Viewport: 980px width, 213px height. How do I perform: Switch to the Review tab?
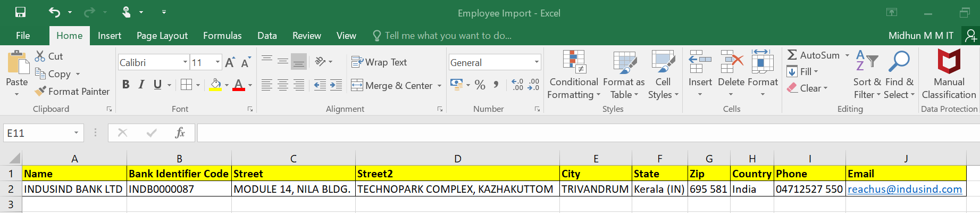click(307, 36)
